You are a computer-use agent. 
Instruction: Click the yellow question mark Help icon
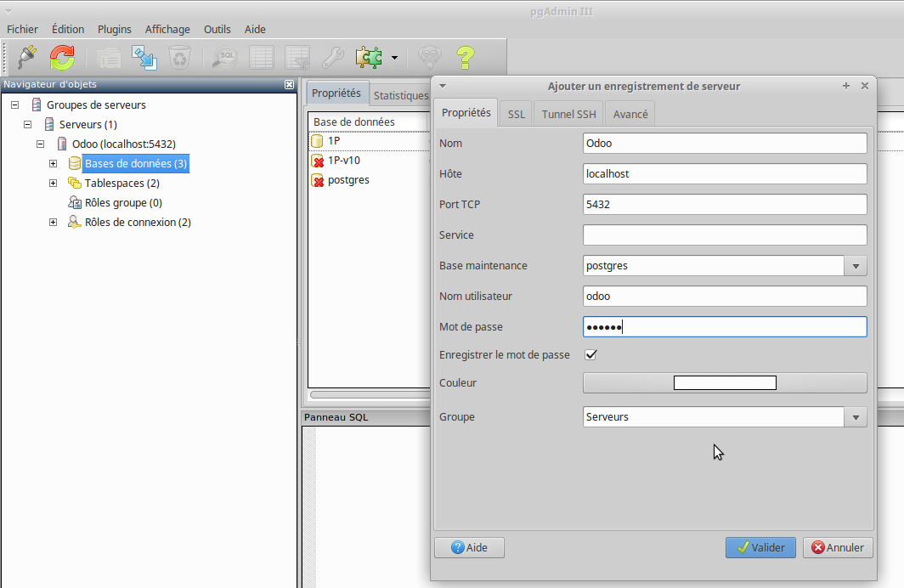point(466,58)
